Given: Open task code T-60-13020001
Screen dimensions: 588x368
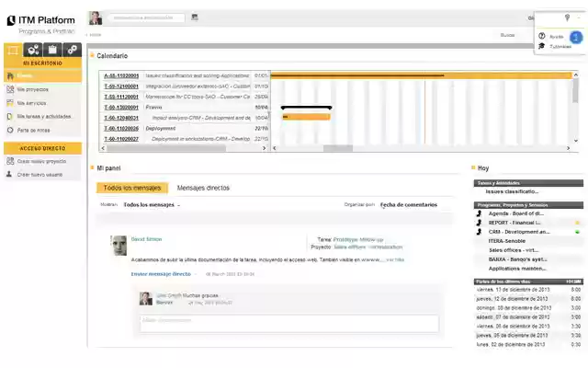Looking at the screenshot, I should point(121,108).
